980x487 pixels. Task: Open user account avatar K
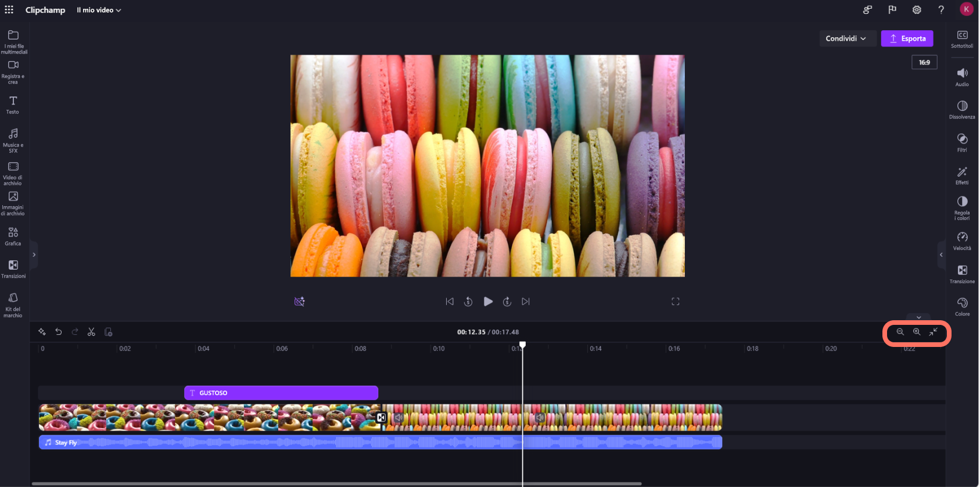(966, 9)
